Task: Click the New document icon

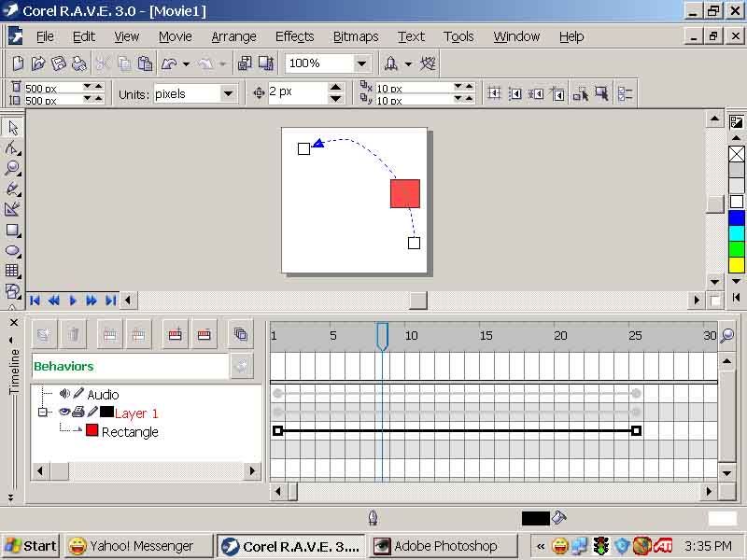Action: (x=18, y=63)
